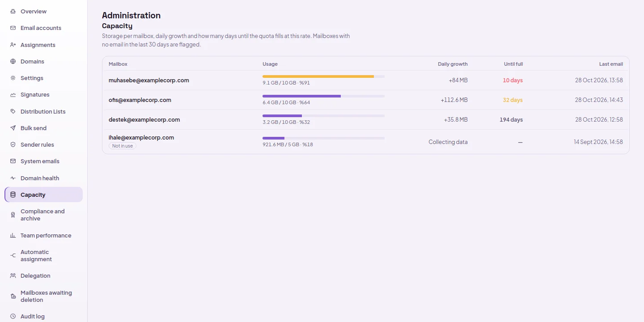Viewport: 644px width, 322px height.
Task: Select the "9.1 GB / 10 GB · %91" usage text
Action: (x=286, y=83)
